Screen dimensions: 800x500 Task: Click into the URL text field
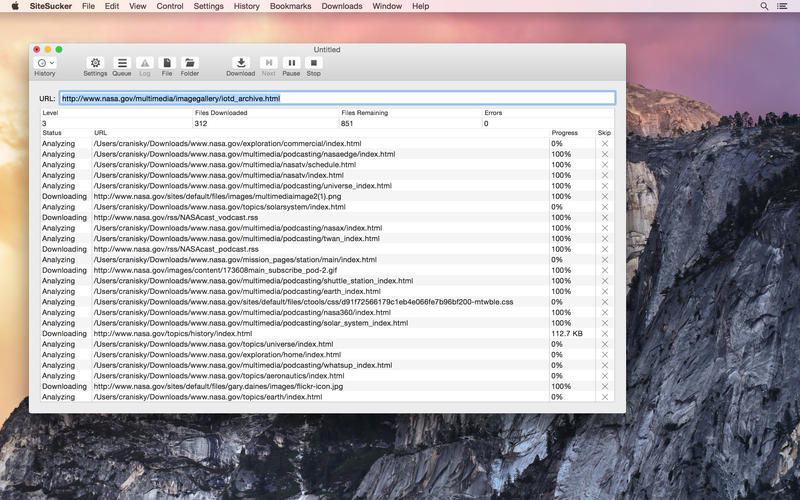(x=336, y=99)
